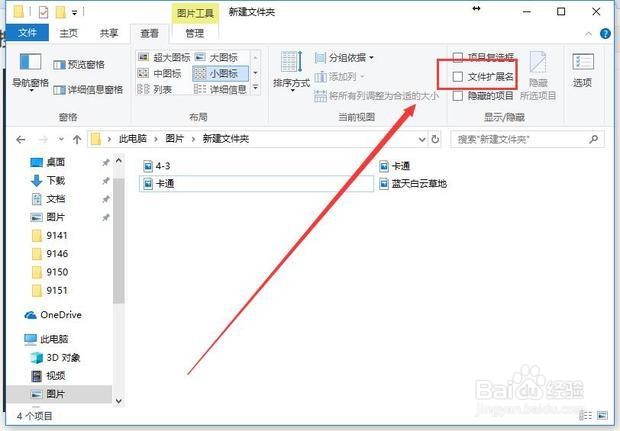This screenshot has width=620, height=431.
Task: Open Group by (分组依据) dropdown
Action: (x=344, y=58)
